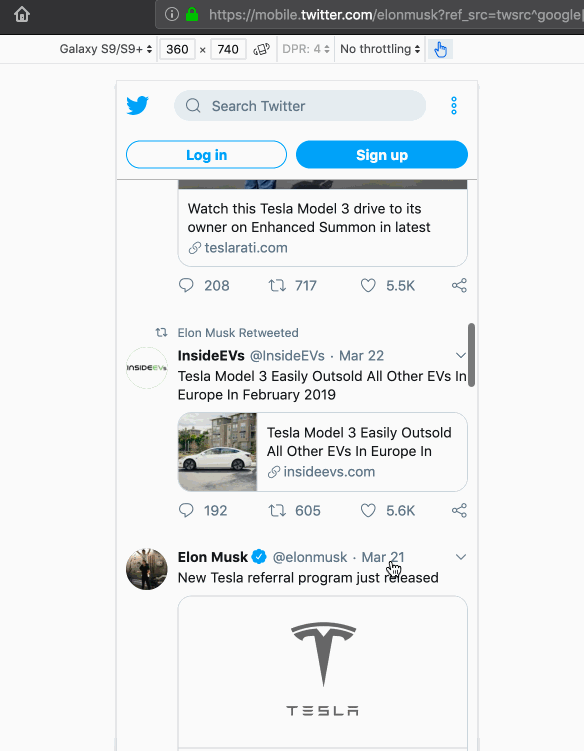Reply to the tweet with 208 comments
Screen dimensions: 584x751
186,285
